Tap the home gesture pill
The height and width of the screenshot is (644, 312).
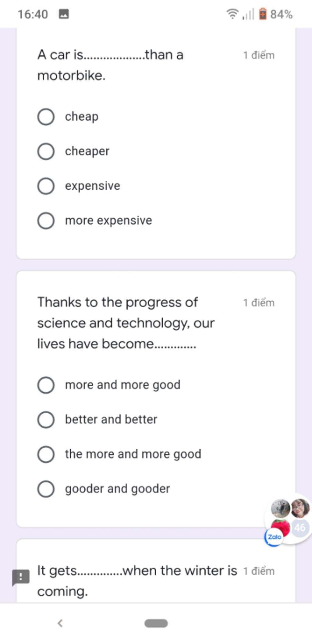coord(156,623)
